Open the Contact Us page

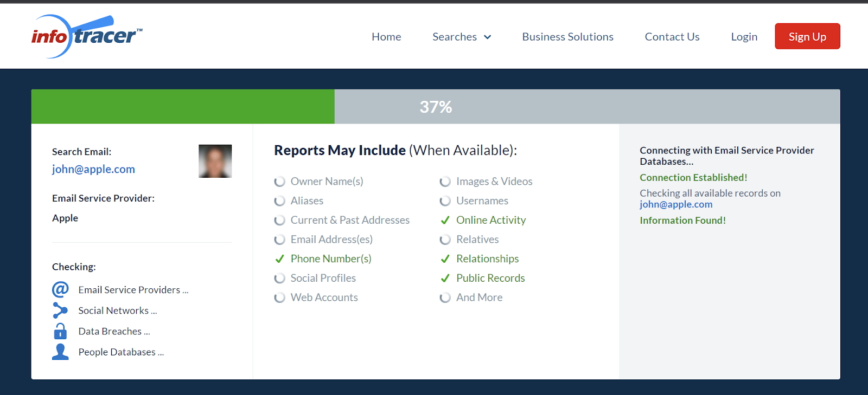point(672,36)
